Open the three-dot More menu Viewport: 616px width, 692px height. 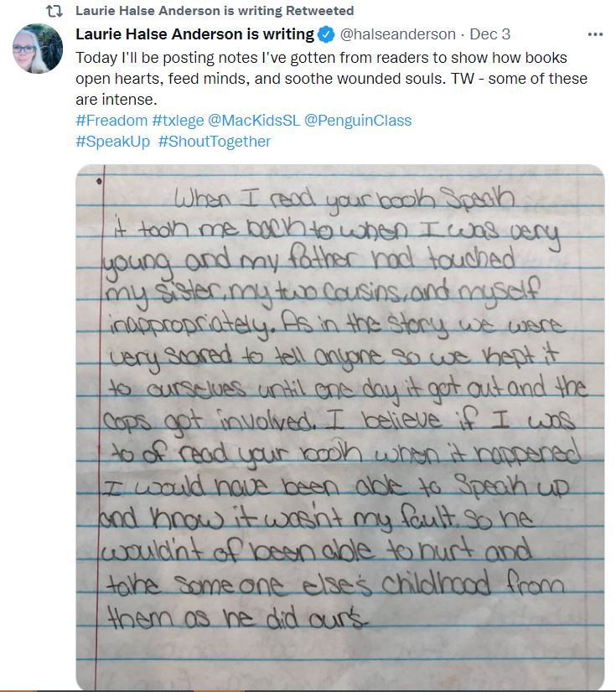pos(595,35)
